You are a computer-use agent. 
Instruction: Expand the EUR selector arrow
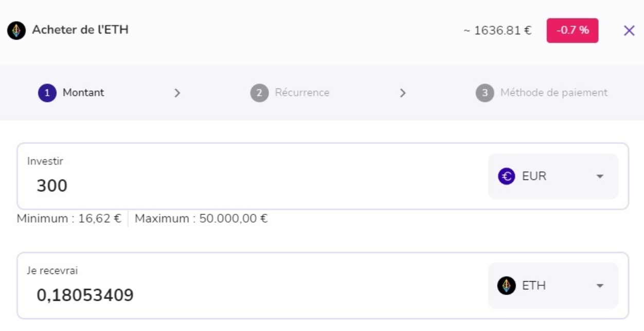coord(599,176)
